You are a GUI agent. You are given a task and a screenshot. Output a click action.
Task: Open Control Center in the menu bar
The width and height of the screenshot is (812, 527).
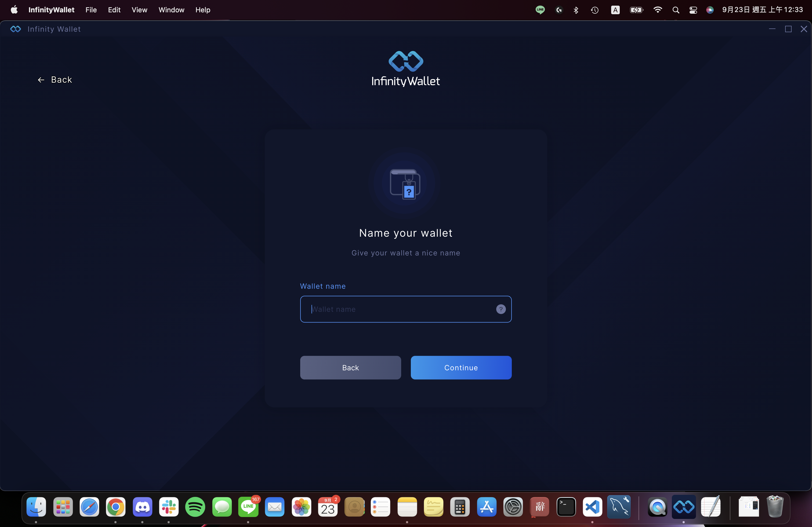pos(693,10)
